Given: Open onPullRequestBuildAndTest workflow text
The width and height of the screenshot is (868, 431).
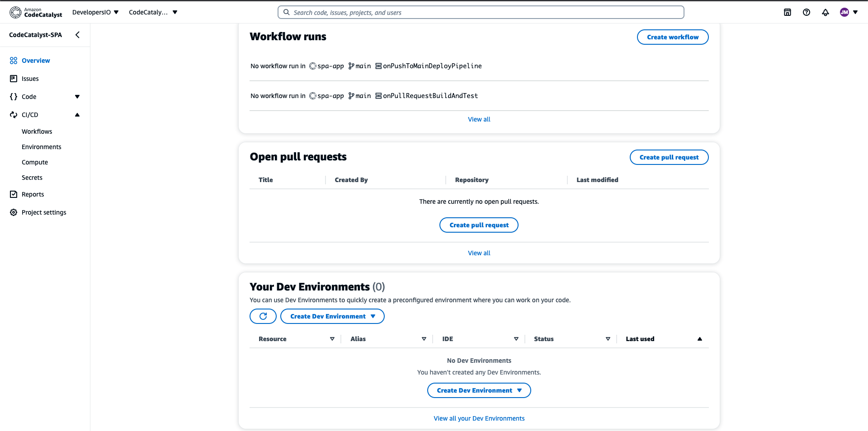Looking at the screenshot, I should pos(430,96).
